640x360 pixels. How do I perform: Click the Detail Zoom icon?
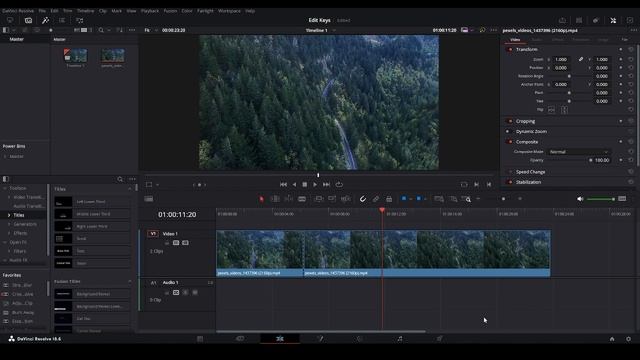[453, 199]
